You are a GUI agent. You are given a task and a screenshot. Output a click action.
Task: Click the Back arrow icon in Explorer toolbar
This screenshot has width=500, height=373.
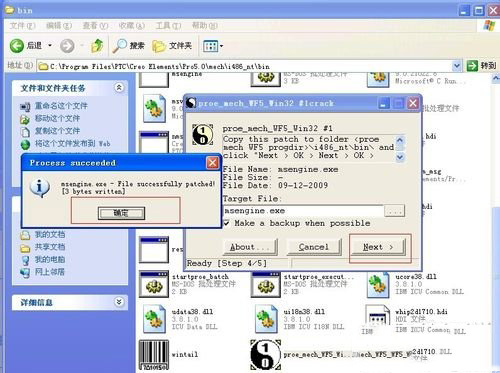(x=17, y=46)
